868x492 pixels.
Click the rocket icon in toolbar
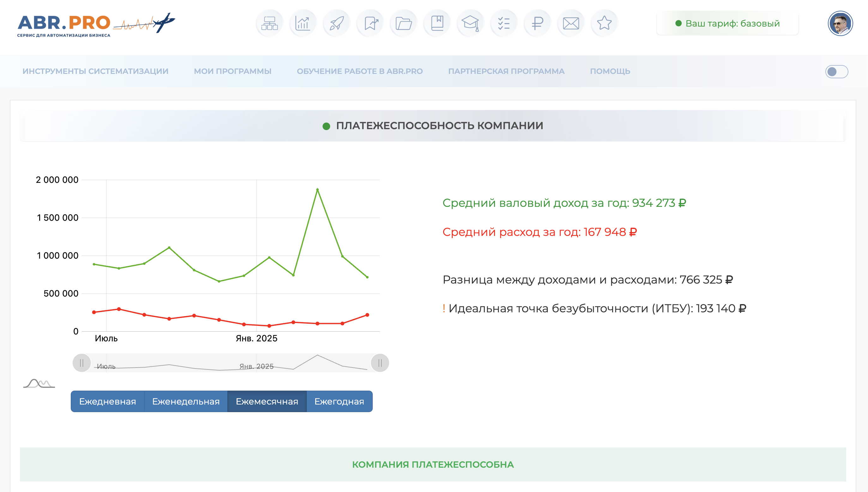[x=336, y=23]
